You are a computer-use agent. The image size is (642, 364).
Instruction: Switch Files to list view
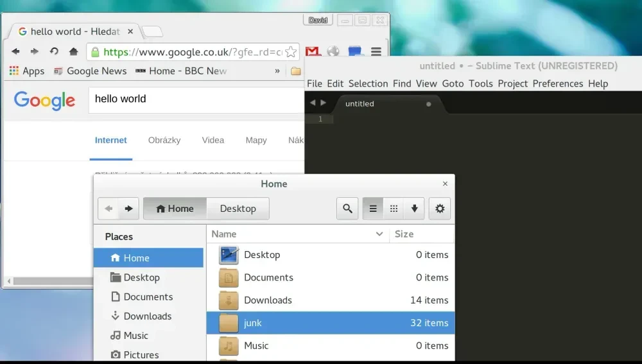click(x=373, y=209)
